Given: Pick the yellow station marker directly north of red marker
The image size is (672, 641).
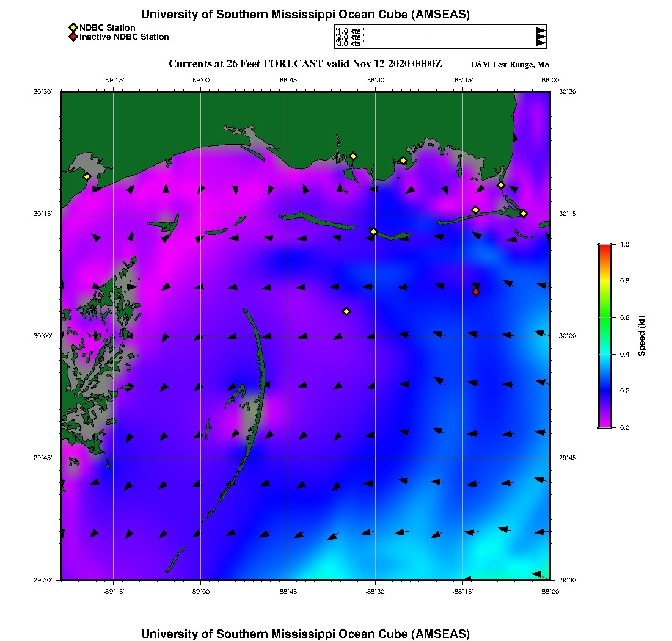Looking at the screenshot, I should [475, 210].
